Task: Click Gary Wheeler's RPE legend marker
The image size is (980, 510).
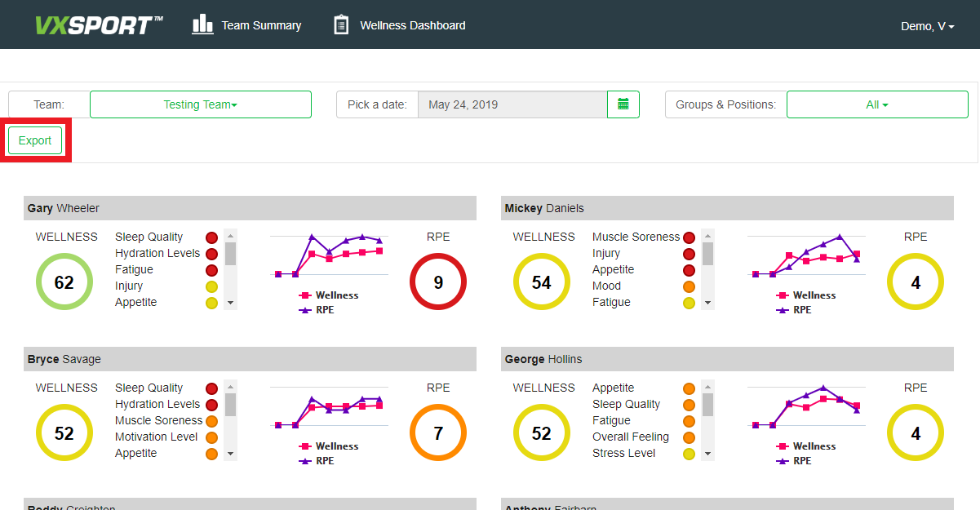Action: point(305,310)
